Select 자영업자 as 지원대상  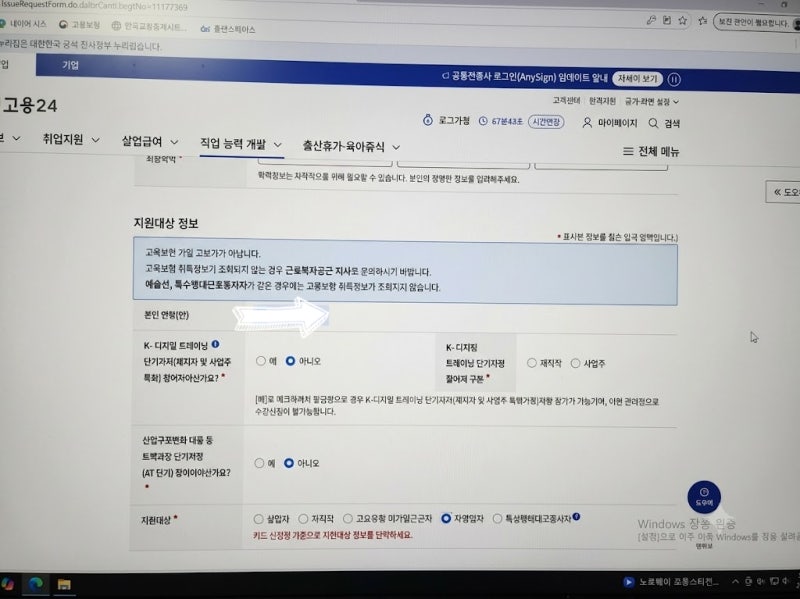pyautogui.click(x=446, y=518)
